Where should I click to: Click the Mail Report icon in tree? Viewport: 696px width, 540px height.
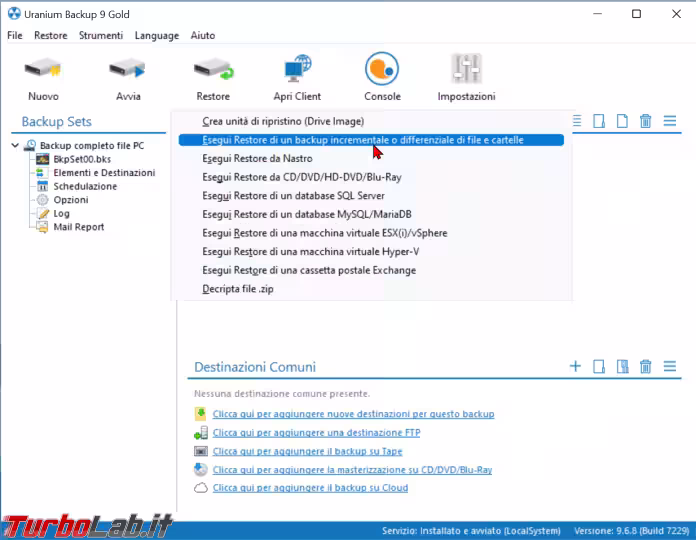click(42, 227)
